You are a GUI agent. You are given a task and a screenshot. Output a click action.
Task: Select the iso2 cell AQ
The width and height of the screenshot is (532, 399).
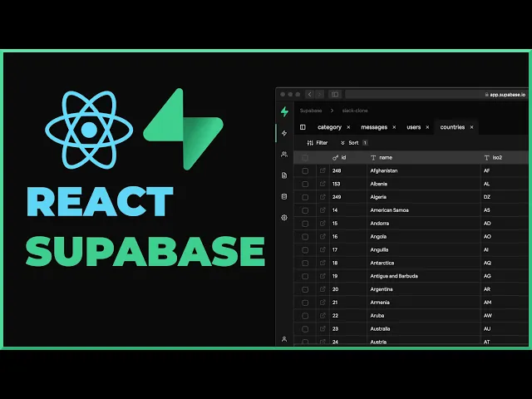click(505, 263)
